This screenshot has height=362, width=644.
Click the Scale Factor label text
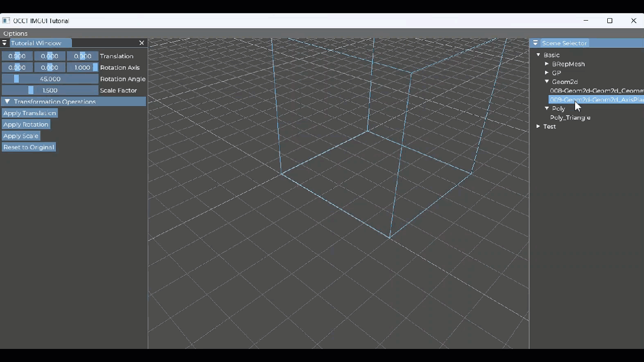(x=118, y=90)
